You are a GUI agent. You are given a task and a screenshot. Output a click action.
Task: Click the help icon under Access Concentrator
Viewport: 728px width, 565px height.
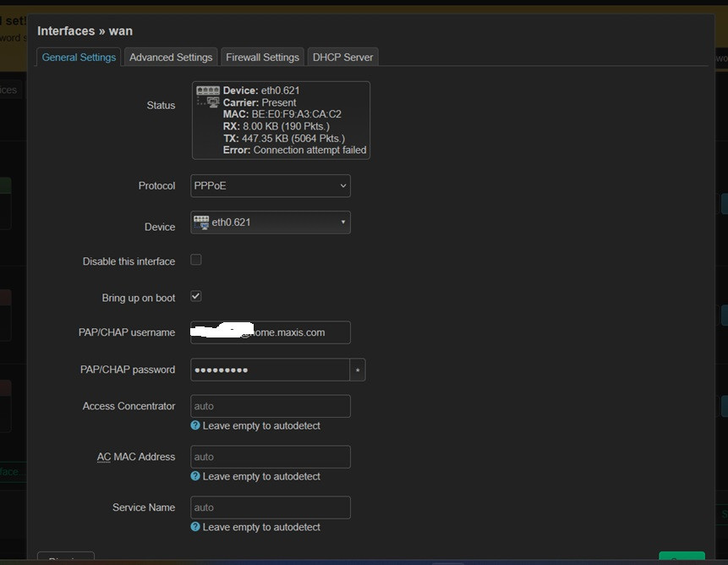(x=195, y=425)
